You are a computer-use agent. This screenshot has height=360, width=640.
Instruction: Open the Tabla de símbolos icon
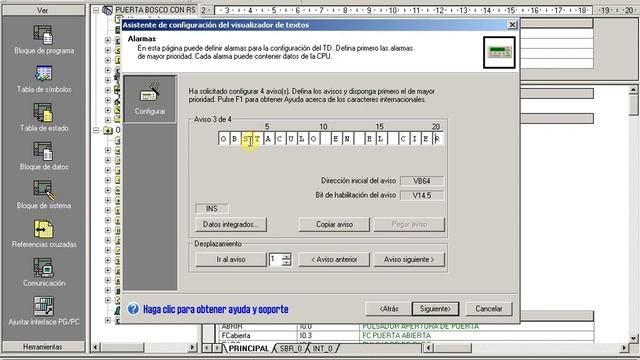(x=43, y=74)
